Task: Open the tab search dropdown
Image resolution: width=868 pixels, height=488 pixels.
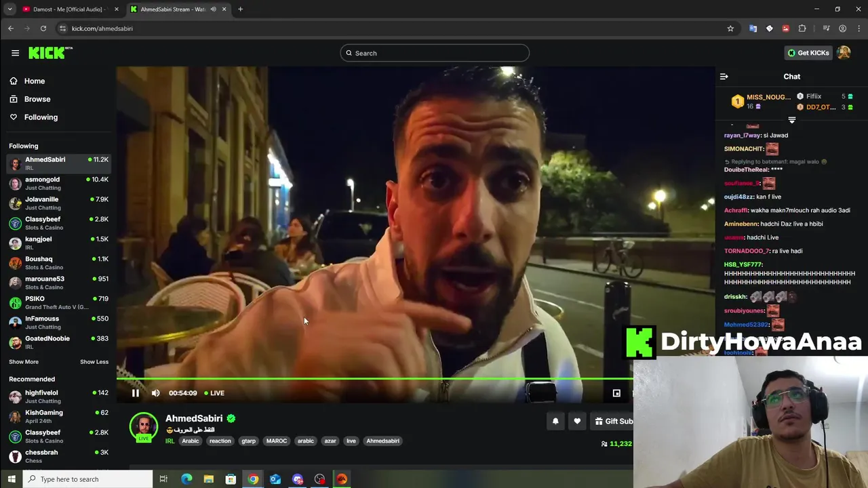Action: (x=9, y=9)
